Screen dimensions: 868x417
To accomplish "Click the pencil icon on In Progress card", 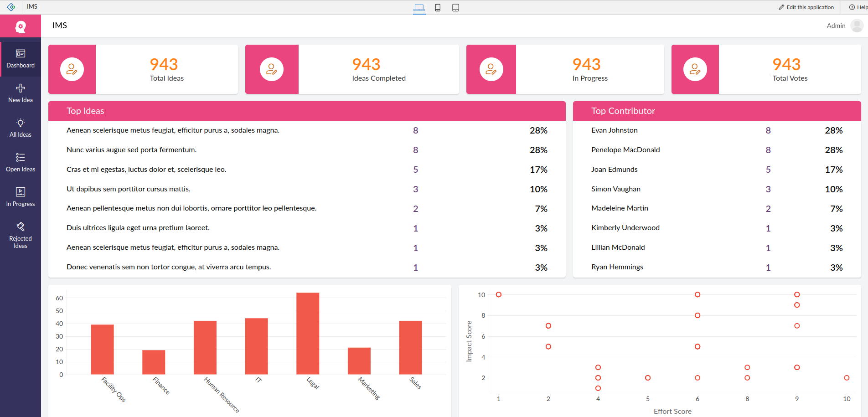I will point(491,69).
